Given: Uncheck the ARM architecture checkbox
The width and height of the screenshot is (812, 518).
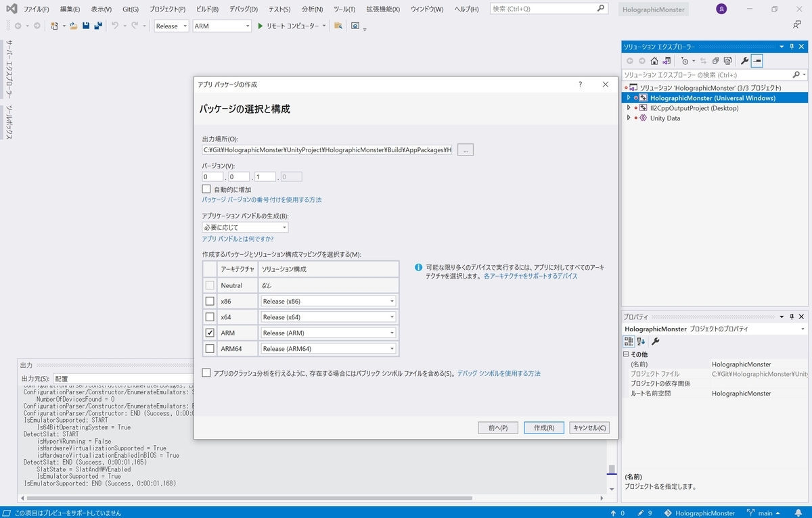Looking at the screenshot, I should coord(210,333).
